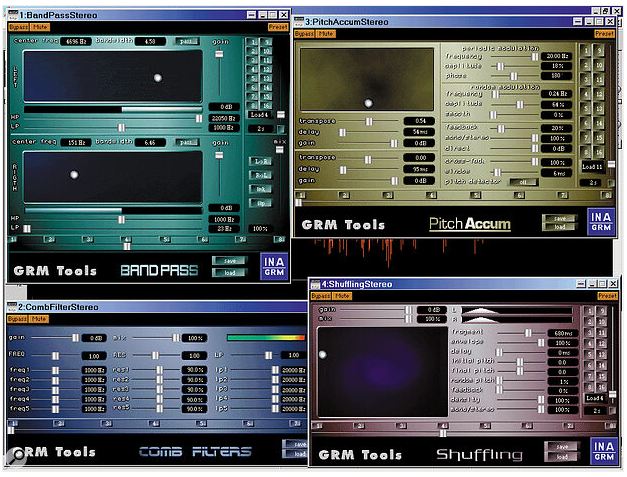The image size is (627, 477).
Task: Select preset slot 9 in PitchAccum preset grid
Action: pos(599,51)
